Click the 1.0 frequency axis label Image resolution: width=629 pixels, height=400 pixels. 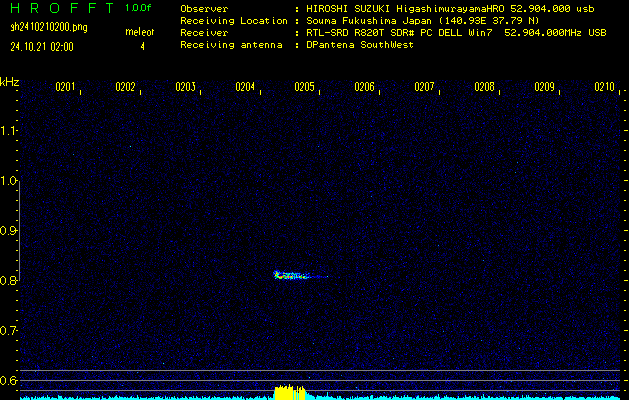[x=9, y=181]
